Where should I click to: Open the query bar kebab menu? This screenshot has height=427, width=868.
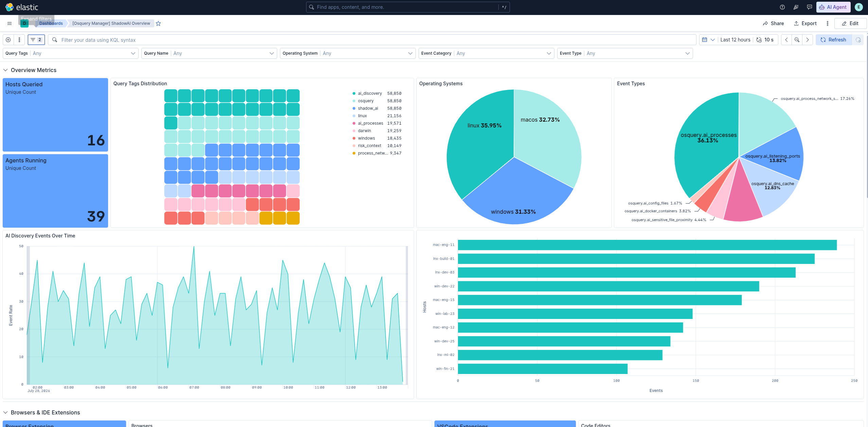[19, 40]
